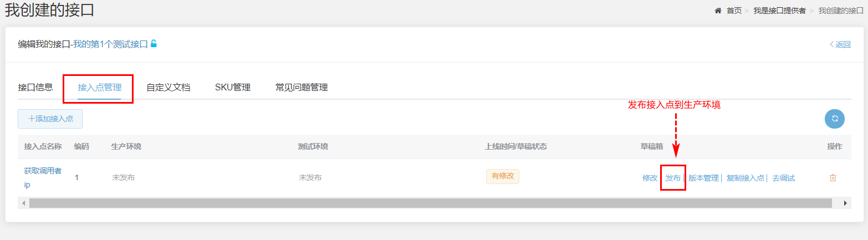Screen dimensions: 868x240
Task: Select the 接入点管理 tab
Action: tap(99, 87)
